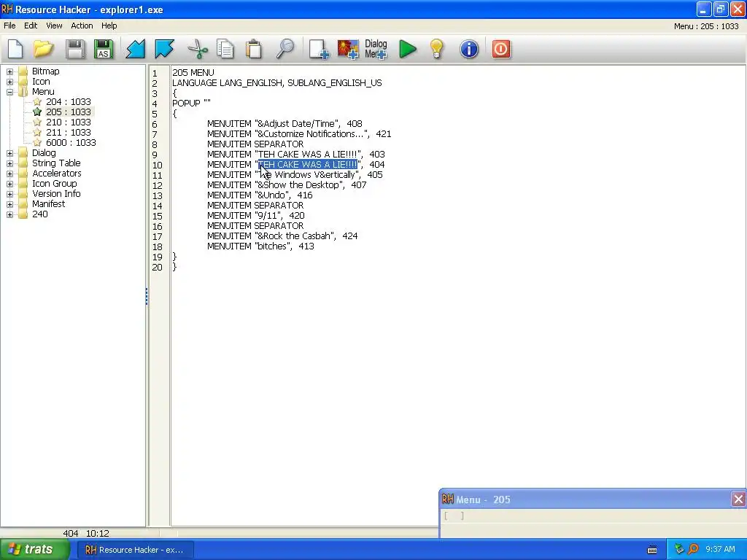Click the Paste clipboard icon
The height and width of the screenshot is (560, 747).
254,49
